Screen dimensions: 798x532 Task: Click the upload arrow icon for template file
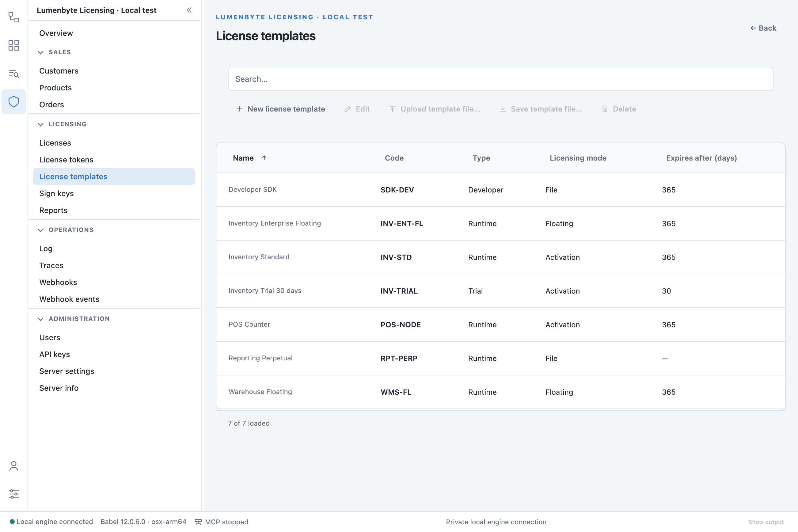pyautogui.click(x=392, y=109)
